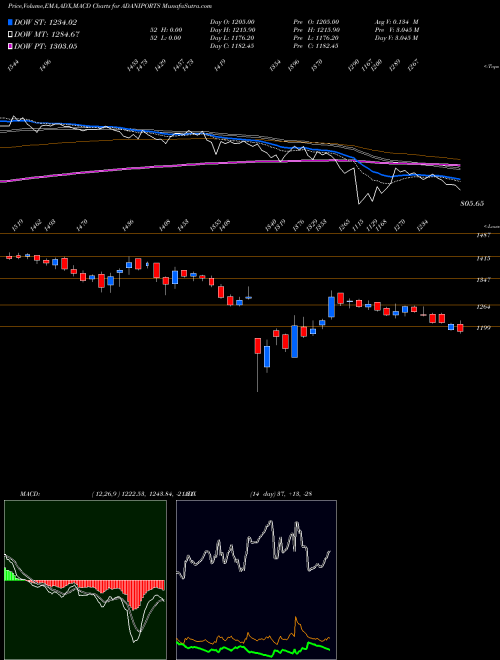Click the green line in the ADX panel

[253, 649]
